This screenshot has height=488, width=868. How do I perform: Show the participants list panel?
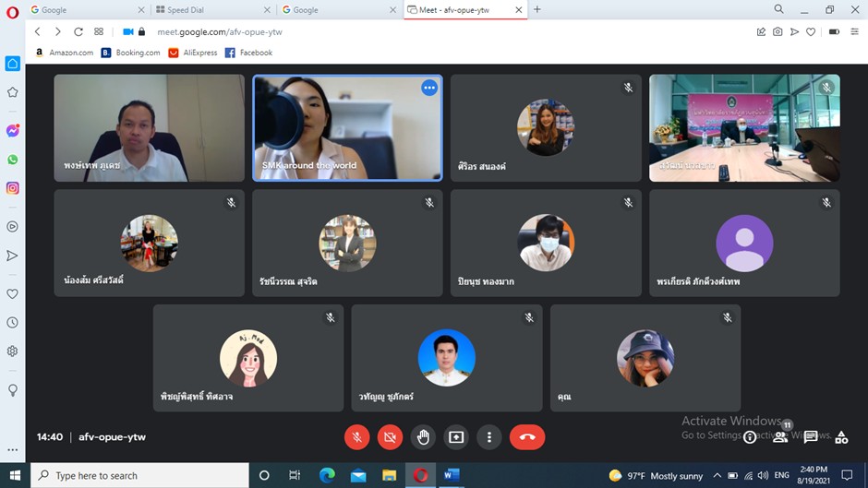pyautogui.click(x=780, y=437)
